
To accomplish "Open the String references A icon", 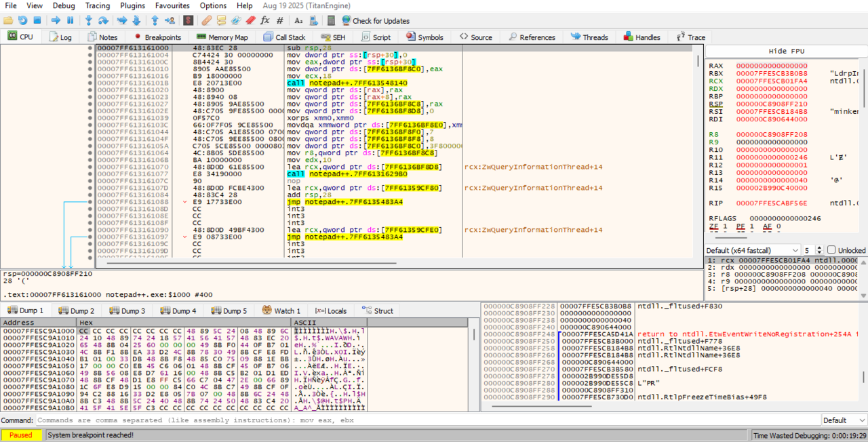I will coord(298,20).
